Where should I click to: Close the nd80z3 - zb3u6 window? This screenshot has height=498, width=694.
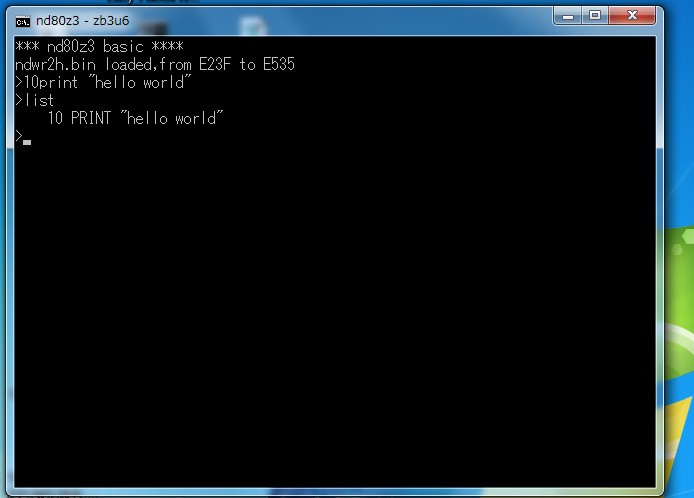632,16
